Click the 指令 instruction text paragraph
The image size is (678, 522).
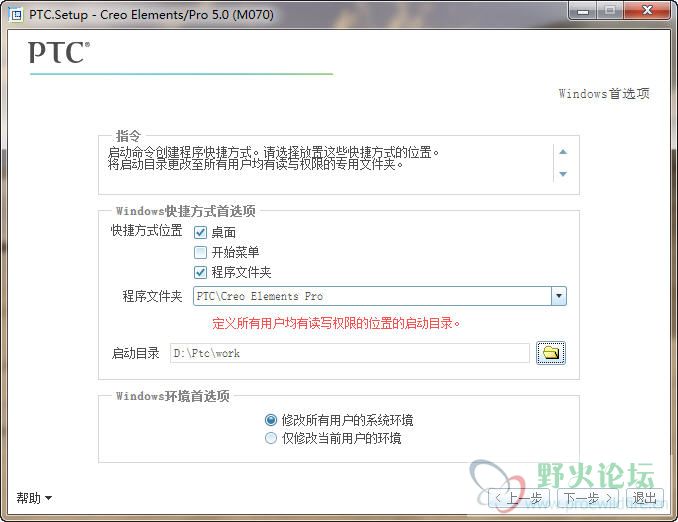tap(273, 158)
